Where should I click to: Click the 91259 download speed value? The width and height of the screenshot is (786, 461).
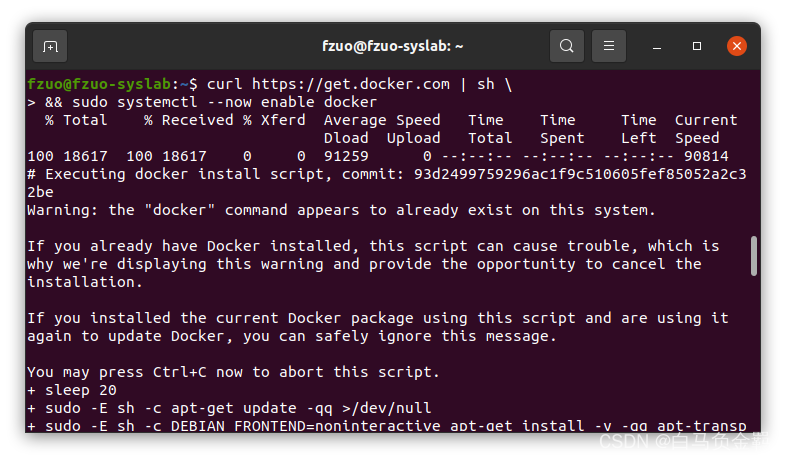(346, 156)
